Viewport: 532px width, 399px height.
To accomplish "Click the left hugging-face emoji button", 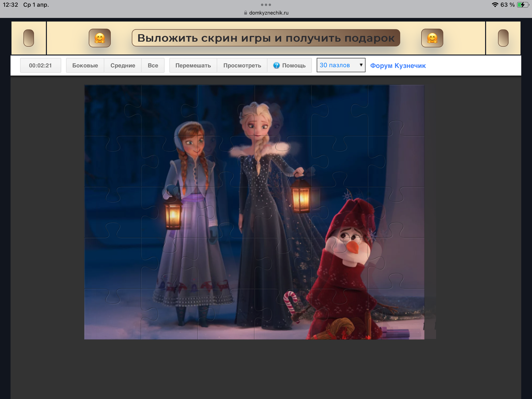I will [100, 38].
